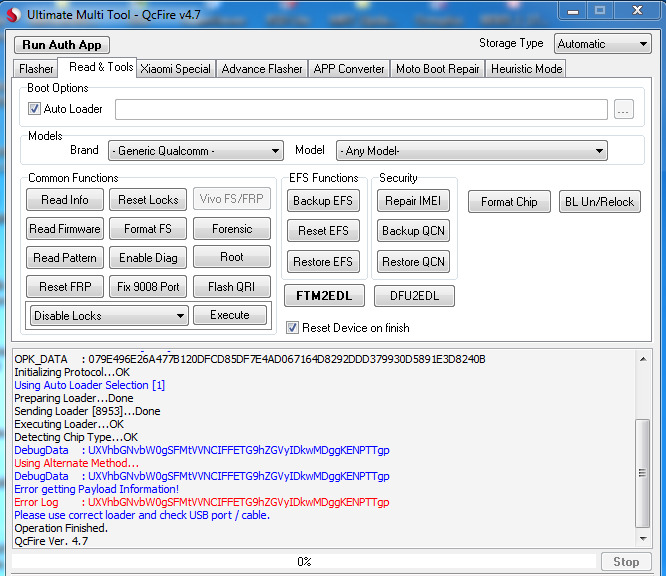Click the FTM2EDL button
Screen dimensions: 666x576
324,295
